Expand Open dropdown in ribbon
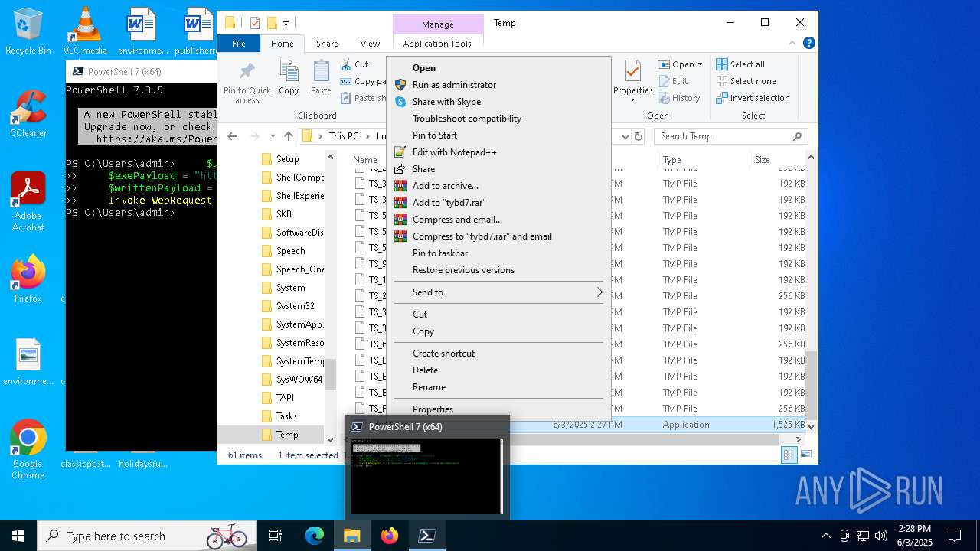Image resolution: width=980 pixels, height=551 pixels. (x=701, y=64)
